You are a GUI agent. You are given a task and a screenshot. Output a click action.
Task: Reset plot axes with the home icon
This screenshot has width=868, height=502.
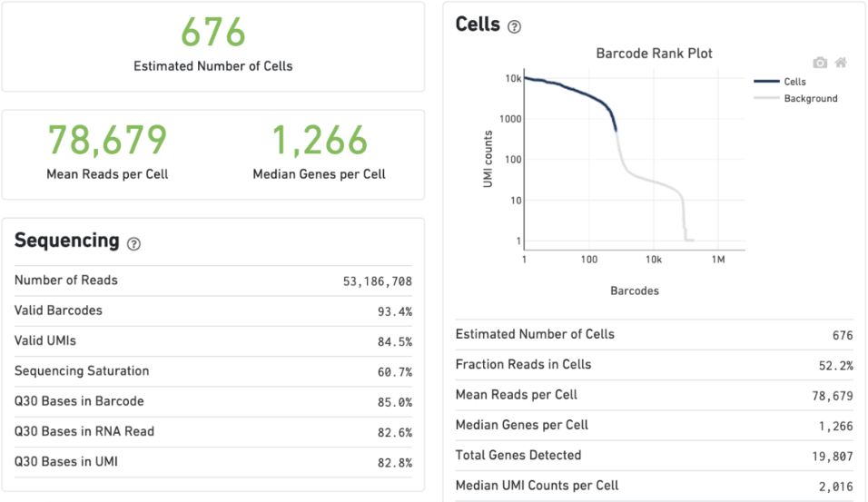pyautogui.click(x=841, y=63)
